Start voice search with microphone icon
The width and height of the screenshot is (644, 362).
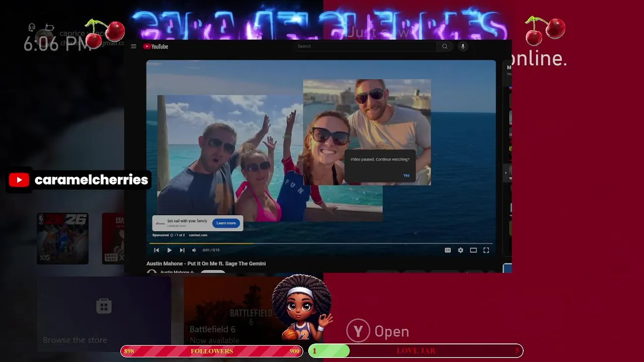463,46
